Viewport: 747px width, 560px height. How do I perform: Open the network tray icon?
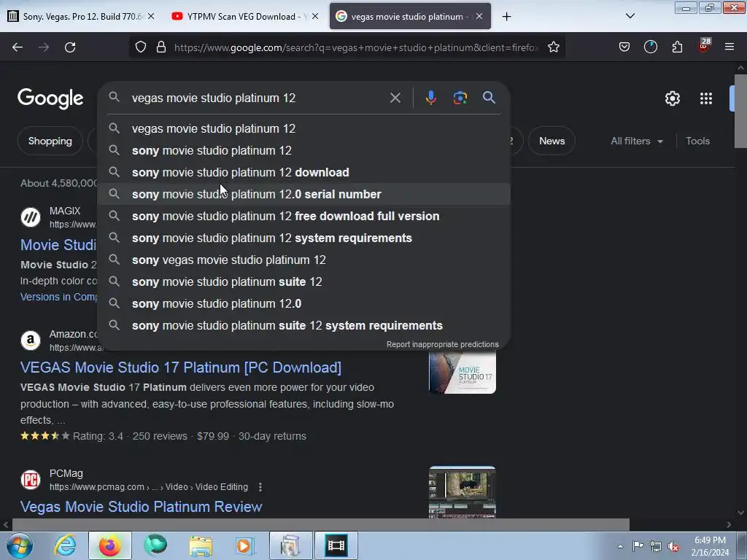pyautogui.click(x=656, y=546)
